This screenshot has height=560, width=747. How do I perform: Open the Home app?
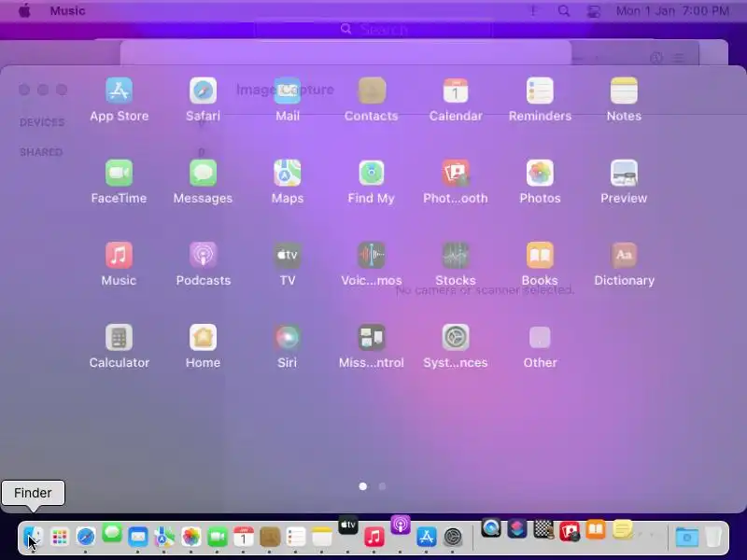click(203, 338)
